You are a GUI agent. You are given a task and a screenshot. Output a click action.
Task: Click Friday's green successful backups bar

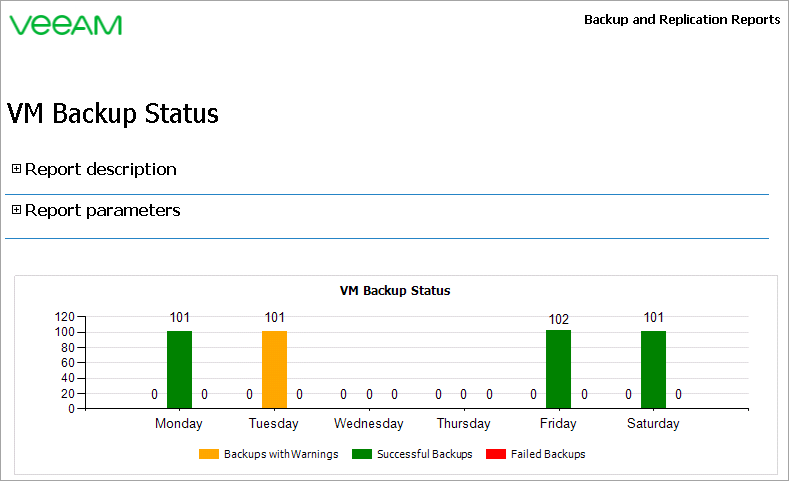[x=559, y=369]
